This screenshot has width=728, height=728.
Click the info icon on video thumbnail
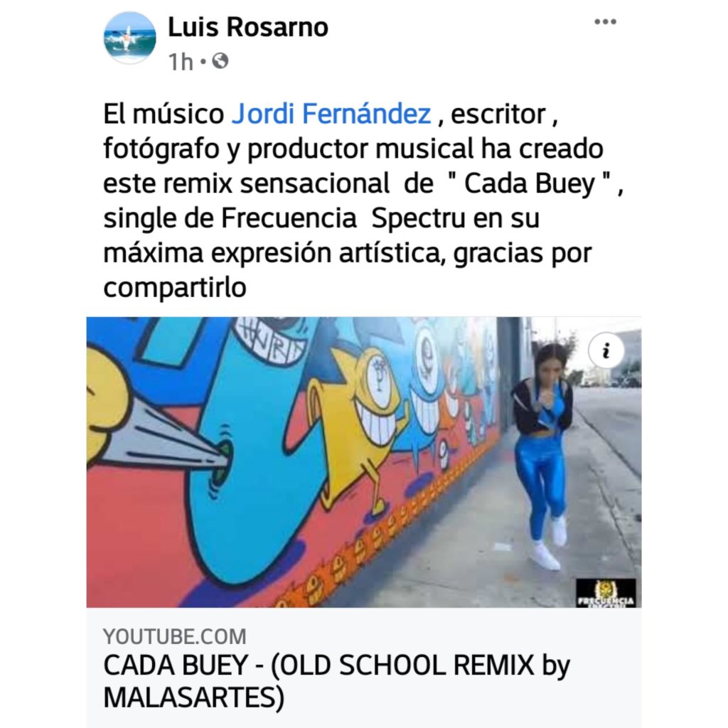[x=606, y=350]
